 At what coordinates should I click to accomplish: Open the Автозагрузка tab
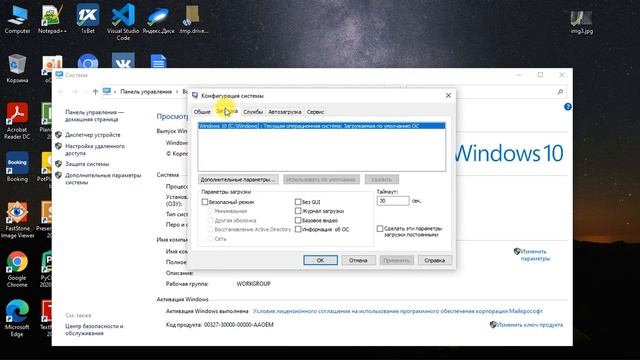click(x=284, y=112)
